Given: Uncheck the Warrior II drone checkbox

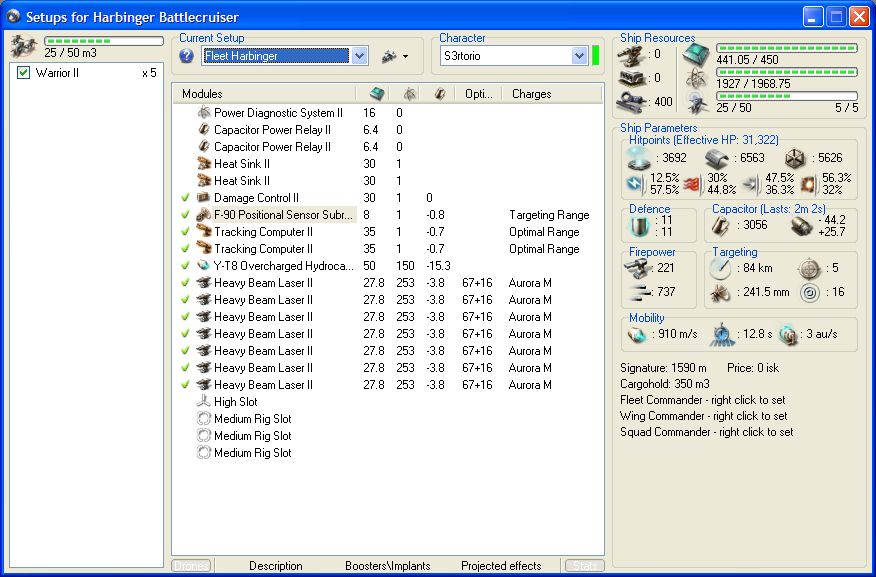Looking at the screenshot, I should click(24, 73).
